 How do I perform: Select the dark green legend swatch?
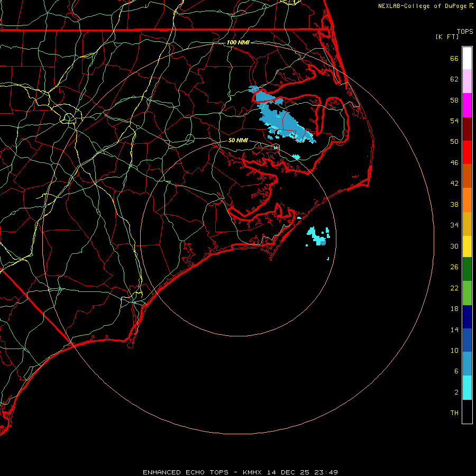(x=467, y=269)
